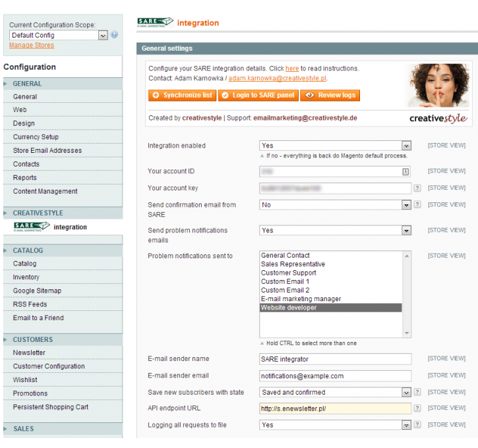Click Login to SARE panel button
This screenshot has height=448, width=478.
(x=258, y=96)
